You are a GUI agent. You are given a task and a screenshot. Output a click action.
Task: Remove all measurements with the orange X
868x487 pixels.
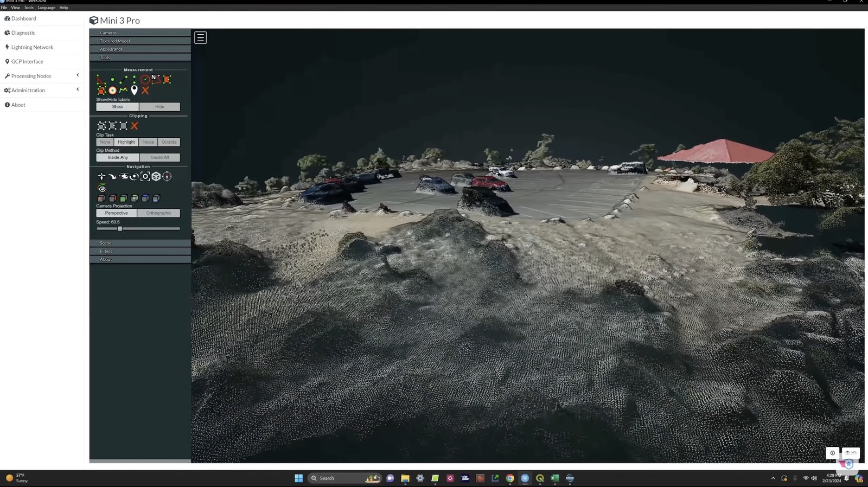(x=145, y=91)
